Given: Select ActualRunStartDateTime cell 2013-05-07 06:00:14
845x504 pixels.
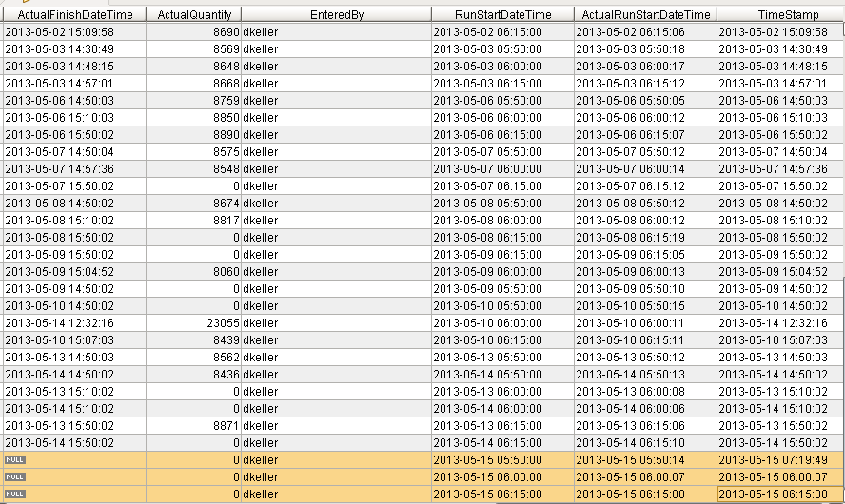Looking at the screenshot, I should (x=645, y=168).
